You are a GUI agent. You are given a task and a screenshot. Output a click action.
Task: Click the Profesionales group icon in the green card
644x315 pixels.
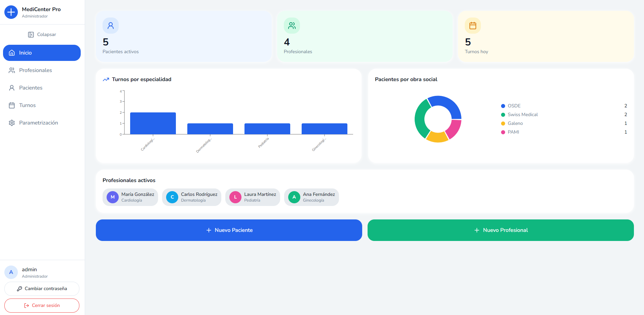[292, 26]
